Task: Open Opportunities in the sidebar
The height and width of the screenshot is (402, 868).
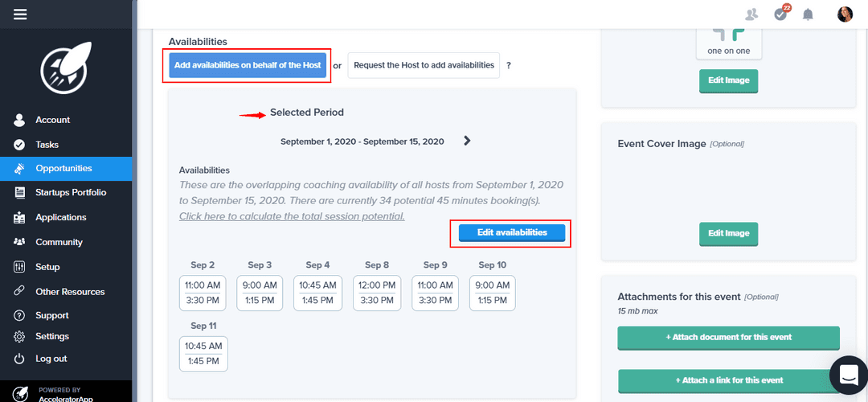Action: click(x=63, y=168)
